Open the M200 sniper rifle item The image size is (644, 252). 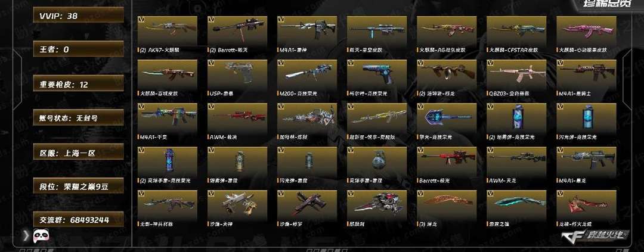click(x=307, y=74)
